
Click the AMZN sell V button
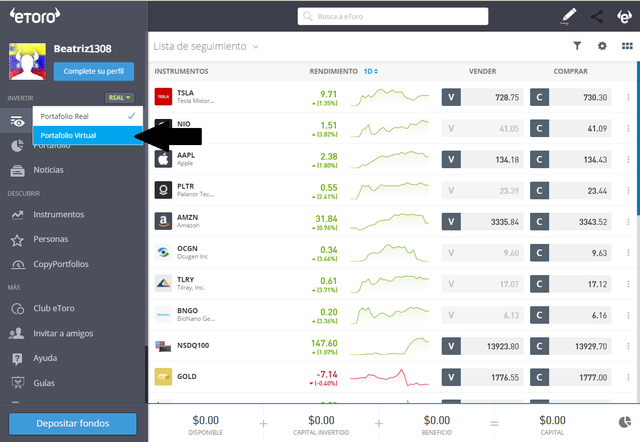tap(451, 222)
